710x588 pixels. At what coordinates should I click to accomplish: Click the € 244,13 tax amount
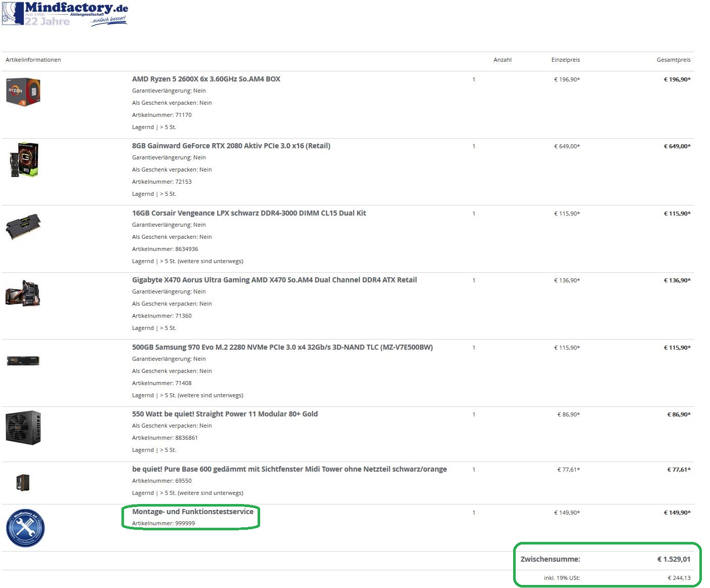coord(679,578)
